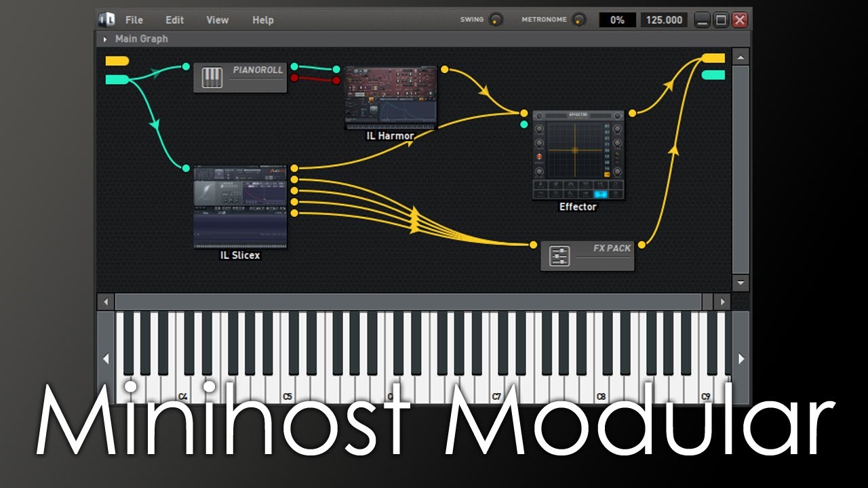The width and height of the screenshot is (868, 488).
Task: Click the IL Harmor yellow audio output port
Action: coord(445,69)
